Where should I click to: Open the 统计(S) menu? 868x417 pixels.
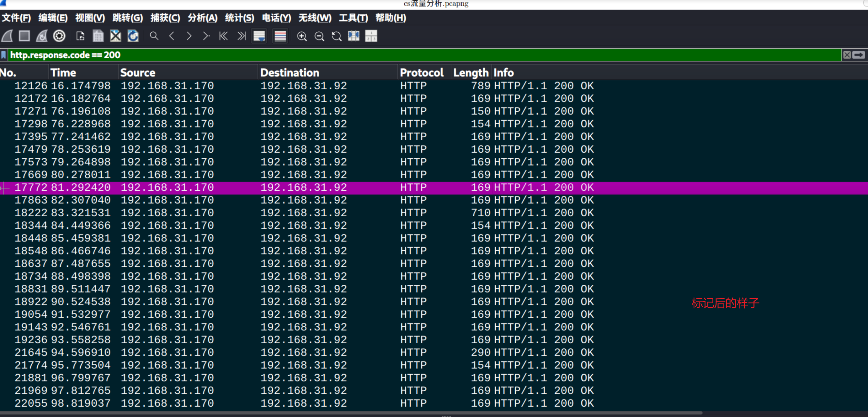[x=239, y=18]
